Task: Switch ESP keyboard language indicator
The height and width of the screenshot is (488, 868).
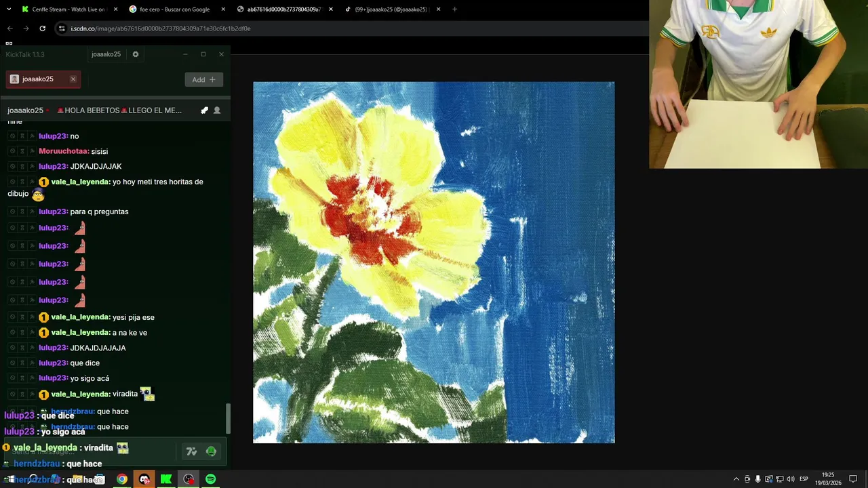Action: (x=804, y=479)
